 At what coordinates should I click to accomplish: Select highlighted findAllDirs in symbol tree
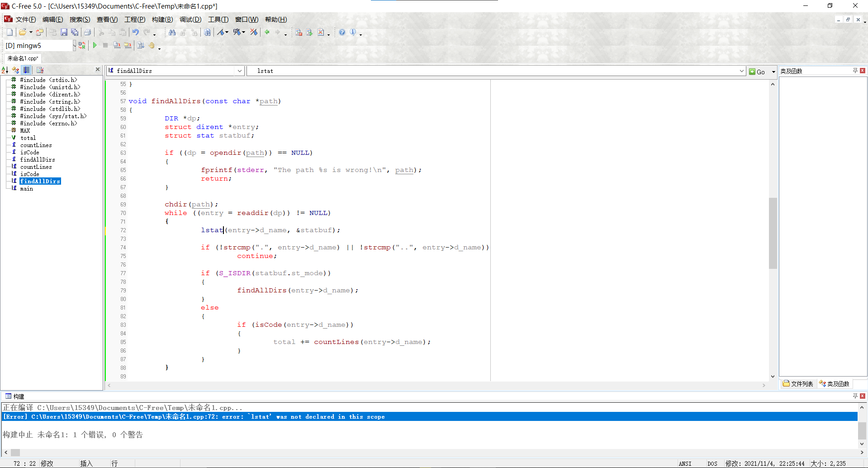[40, 181]
